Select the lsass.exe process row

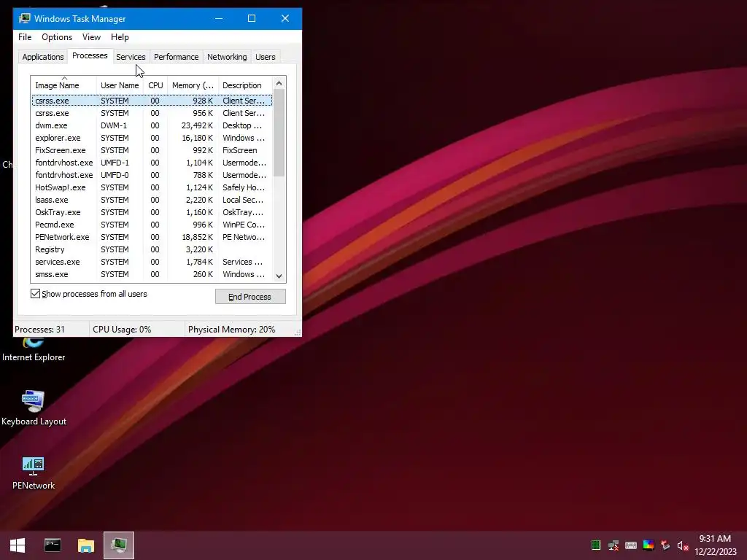[x=152, y=200]
